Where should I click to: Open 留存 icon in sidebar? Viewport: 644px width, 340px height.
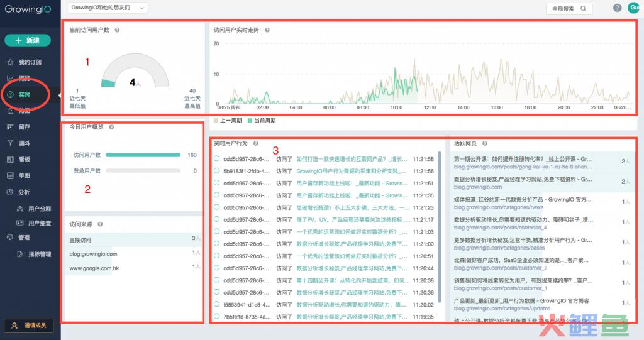[10, 127]
